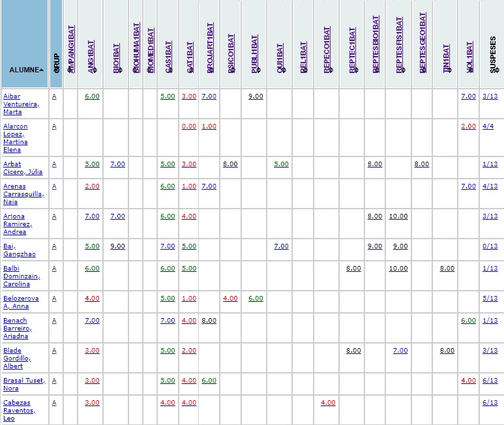Open student Blade Gordillo, Albert

[x=17, y=358]
